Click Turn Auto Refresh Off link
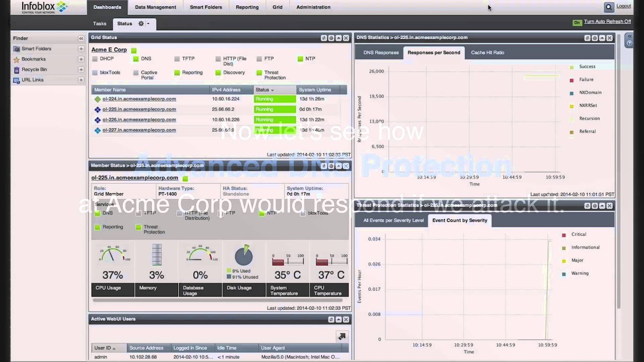Image resolution: width=644 pixels, height=362 pixels. (607, 22)
